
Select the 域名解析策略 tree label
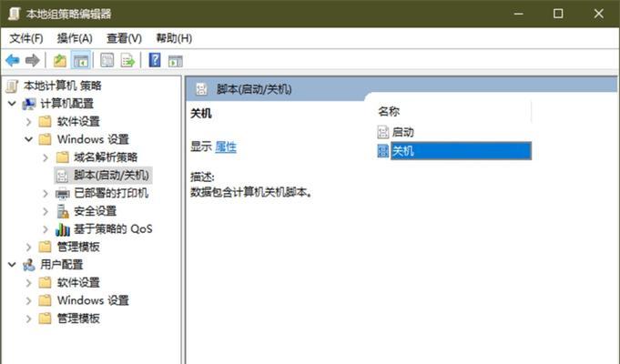(x=106, y=157)
